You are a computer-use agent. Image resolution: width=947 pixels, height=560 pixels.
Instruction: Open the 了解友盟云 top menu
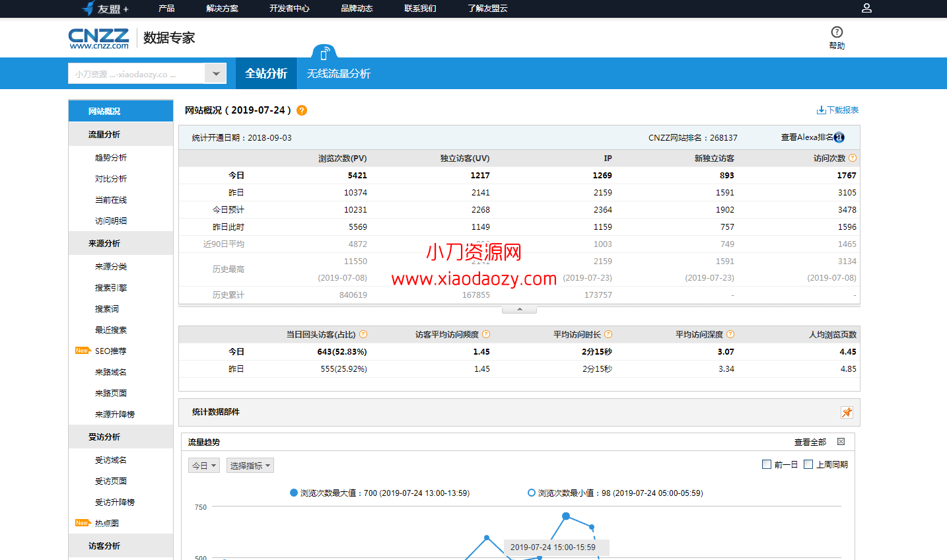[x=487, y=9]
